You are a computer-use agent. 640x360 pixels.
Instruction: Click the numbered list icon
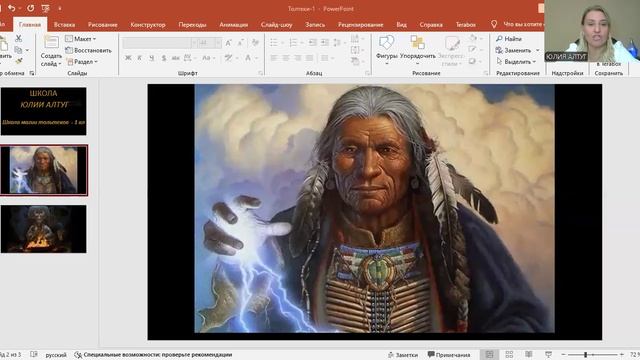point(293,42)
